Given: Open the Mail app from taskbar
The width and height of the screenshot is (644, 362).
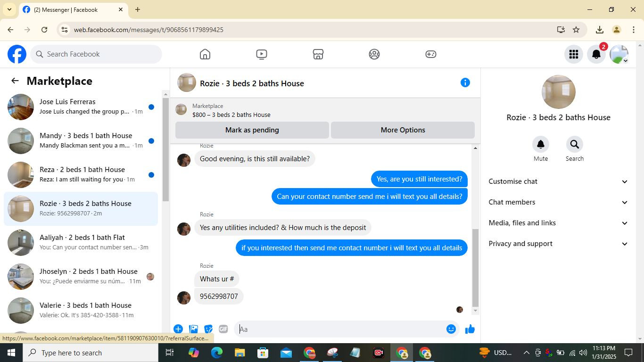Looking at the screenshot, I should point(286,353).
